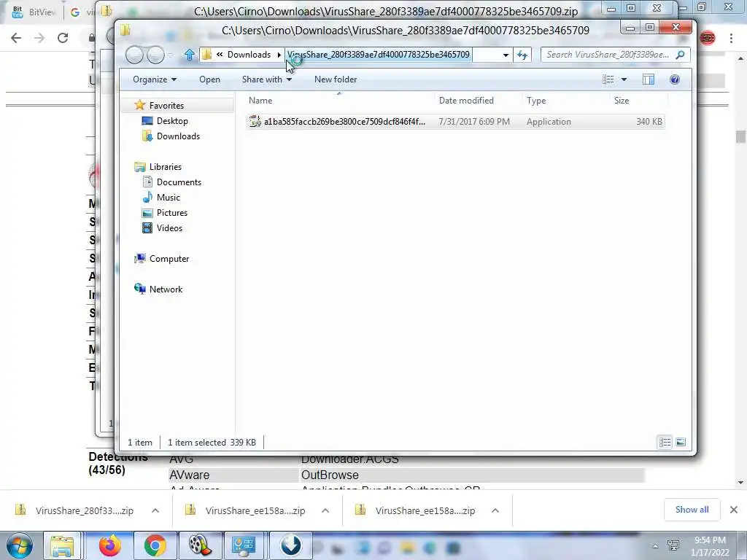This screenshot has height=560, width=747.
Task: Click the Explorer forward navigation button
Action: 155,55
